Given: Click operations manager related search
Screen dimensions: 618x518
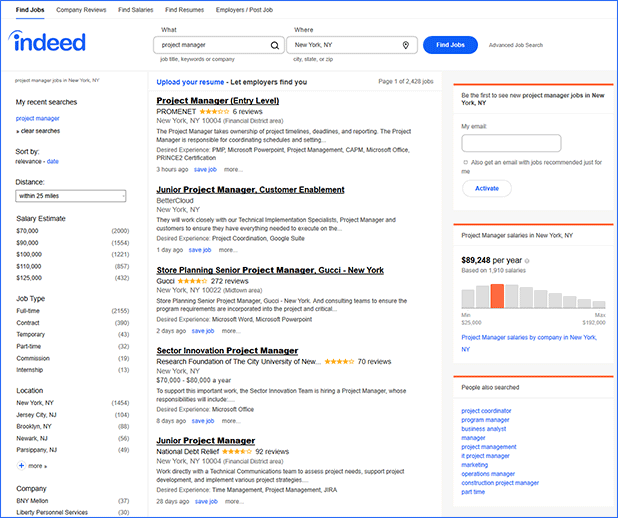Looking at the screenshot, I should pos(488,474).
